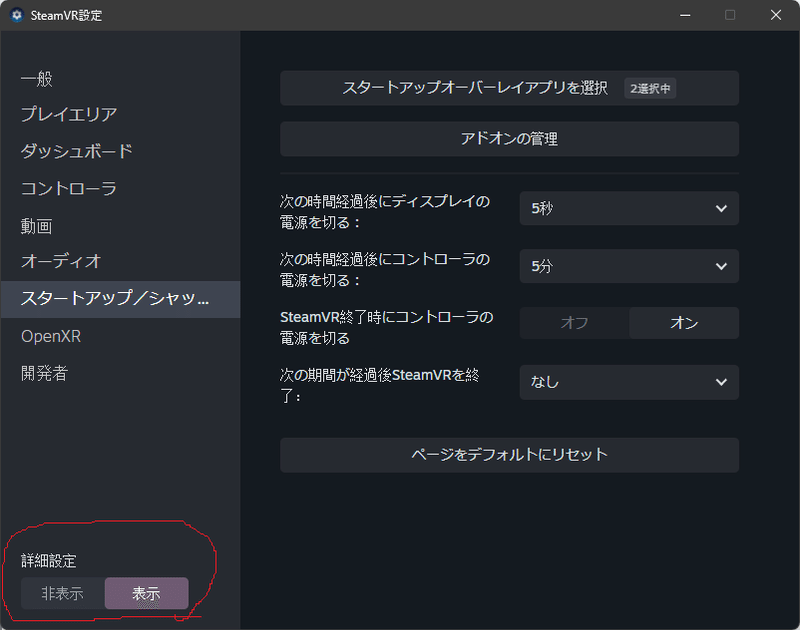Minimize the SteamVR設定 window
This screenshot has width=800, height=630.
(685, 15)
